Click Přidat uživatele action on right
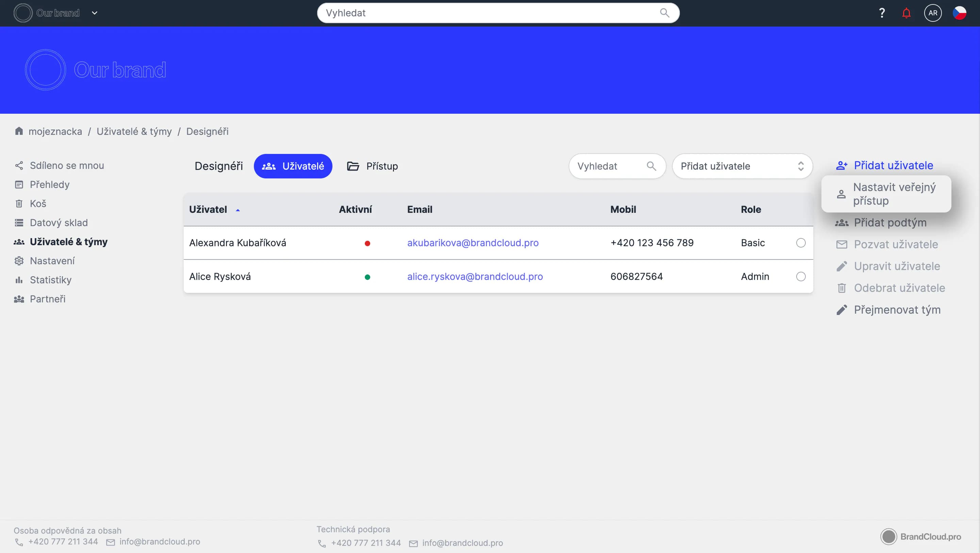The height and width of the screenshot is (553, 980). tap(893, 165)
